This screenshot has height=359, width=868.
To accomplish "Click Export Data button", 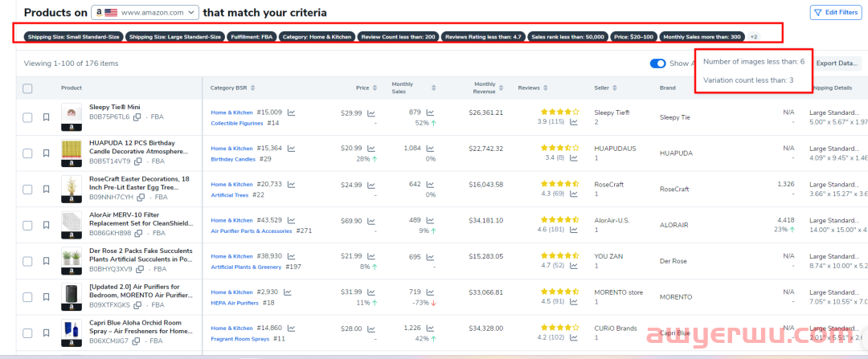I will tap(837, 63).
